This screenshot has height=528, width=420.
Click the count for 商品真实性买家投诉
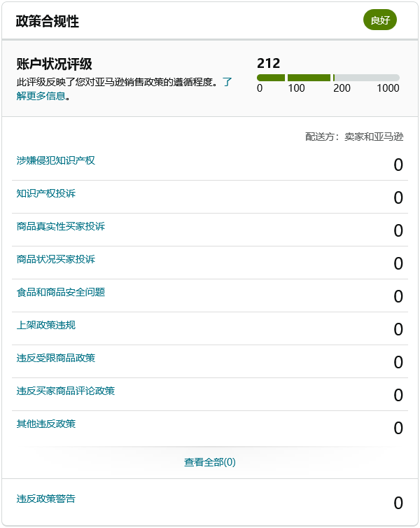click(398, 230)
